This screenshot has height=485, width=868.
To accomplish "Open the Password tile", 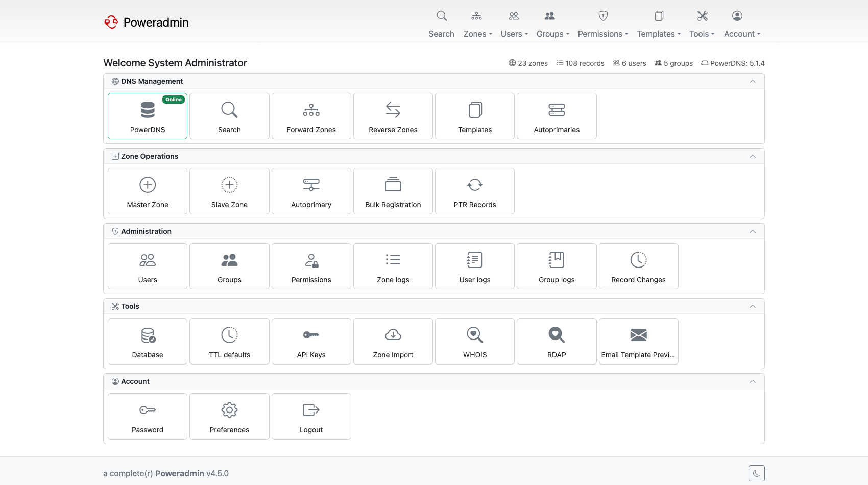I will click(148, 416).
